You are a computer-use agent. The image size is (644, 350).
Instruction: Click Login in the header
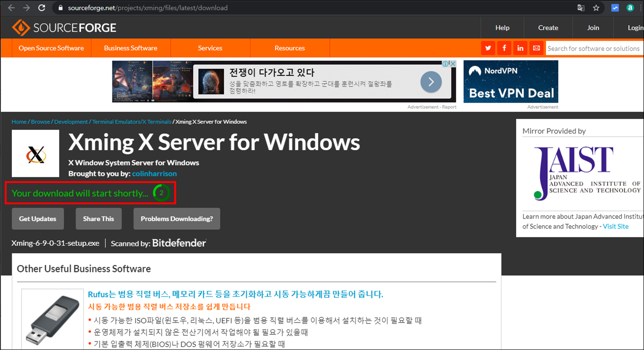pos(635,28)
